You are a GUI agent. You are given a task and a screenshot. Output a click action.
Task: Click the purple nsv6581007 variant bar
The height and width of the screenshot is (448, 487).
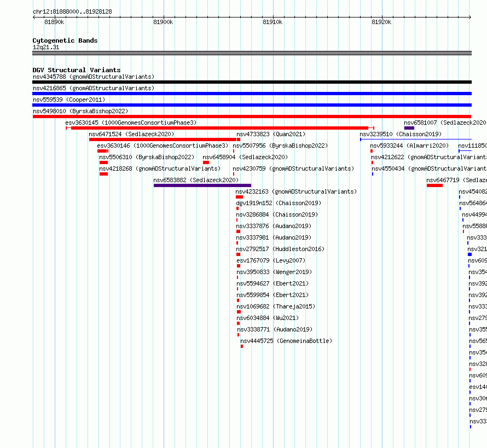(x=409, y=128)
